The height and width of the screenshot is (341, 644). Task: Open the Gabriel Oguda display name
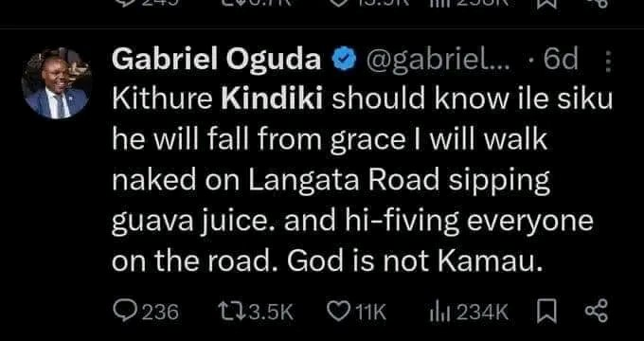pyautogui.click(x=217, y=61)
